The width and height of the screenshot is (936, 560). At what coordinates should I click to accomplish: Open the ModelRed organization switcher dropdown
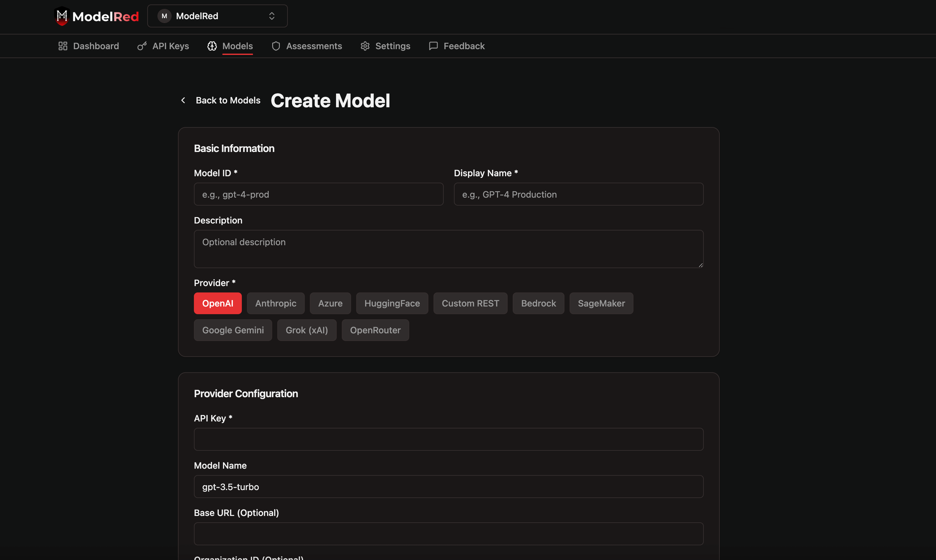217,16
